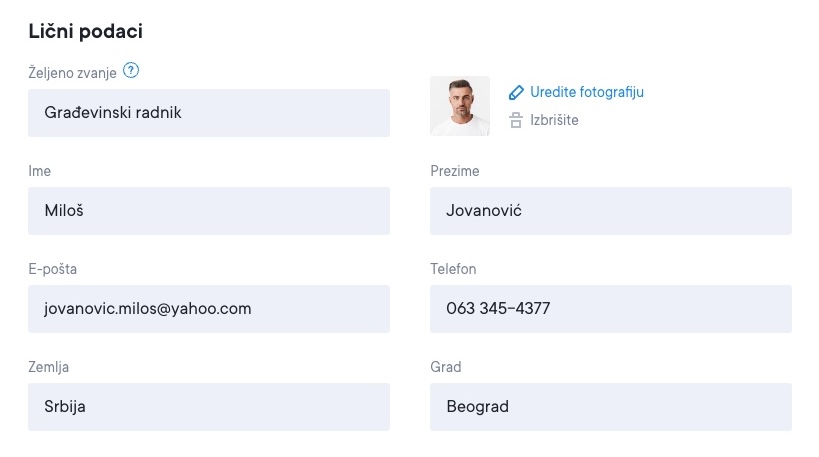
Task: Click the "Ime" label text
Action: coord(40,171)
